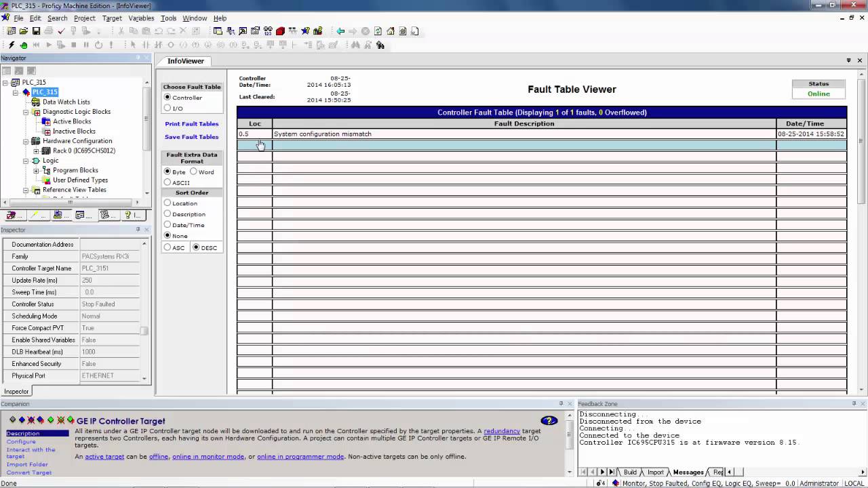This screenshot has width=868, height=488.
Task: Click the red checkmark validate icon
Action: pyautogui.click(x=61, y=31)
